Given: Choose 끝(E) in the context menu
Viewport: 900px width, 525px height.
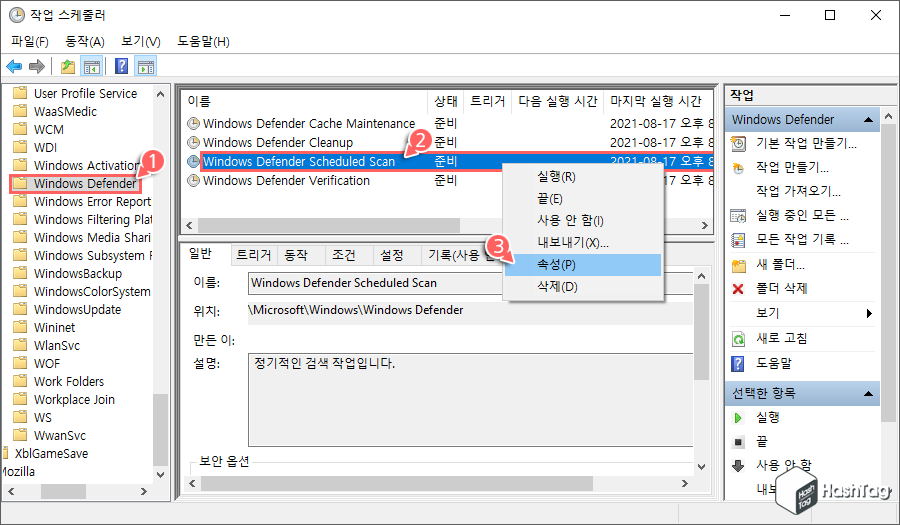Looking at the screenshot, I should pyautogui.click(x=583, y=199).
